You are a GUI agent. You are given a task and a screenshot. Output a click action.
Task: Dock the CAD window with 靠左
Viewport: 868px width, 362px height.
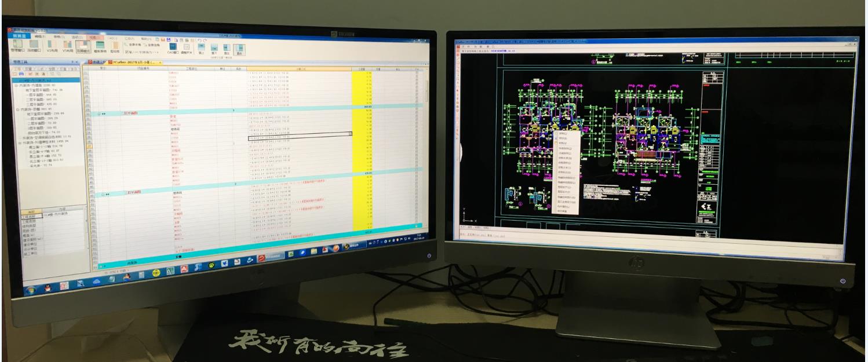227,49
